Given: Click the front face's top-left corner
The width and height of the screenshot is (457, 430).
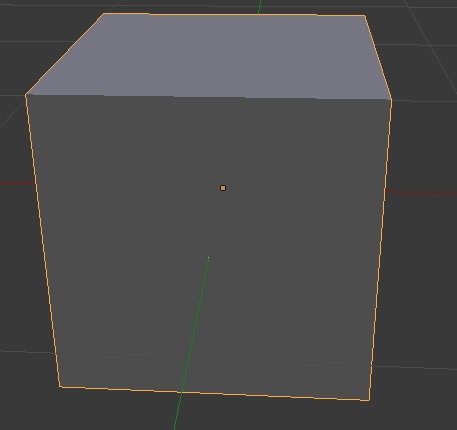Looking at the screenshot, I should (x=26, y=95).
